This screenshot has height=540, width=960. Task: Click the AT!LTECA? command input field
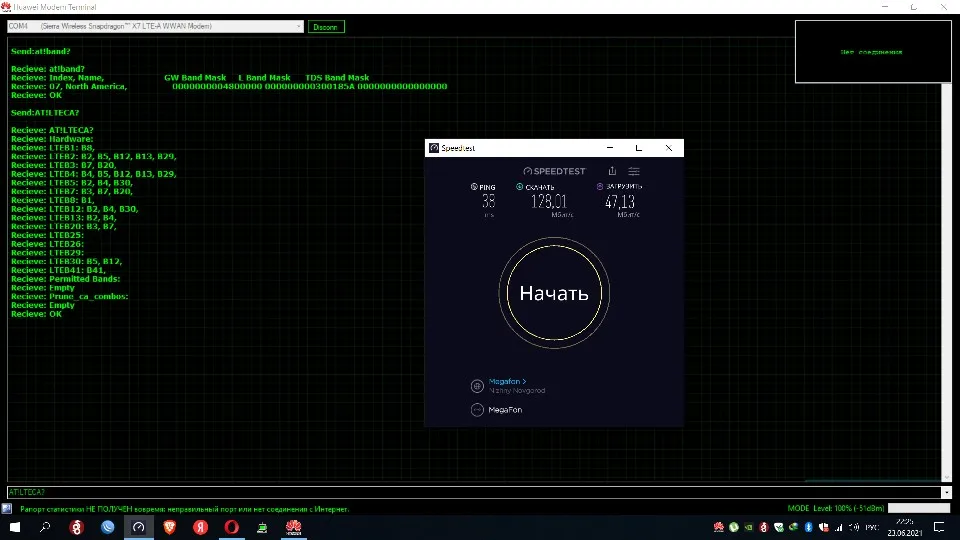tap(474, 492)
